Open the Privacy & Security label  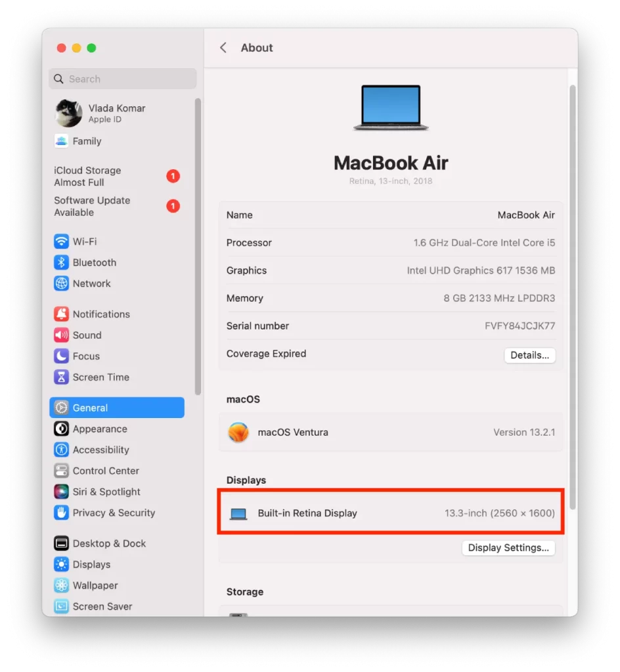[x=114, y=513]
